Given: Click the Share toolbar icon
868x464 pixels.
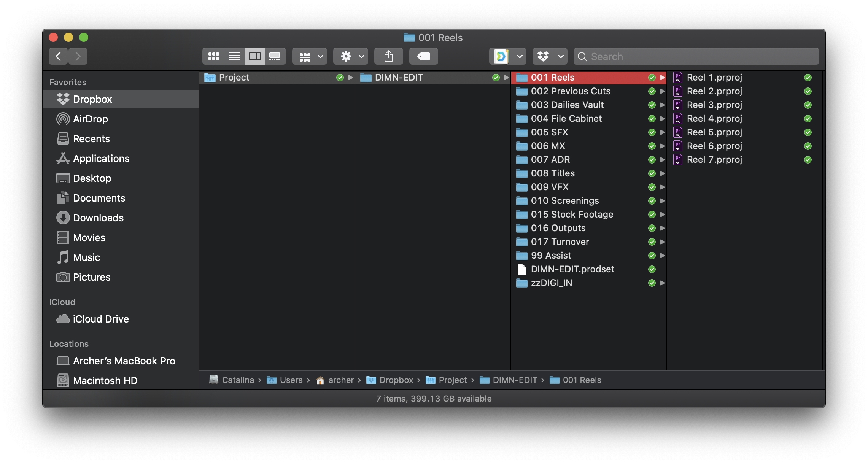Looking at the screenshot, I should (x=388, y=56).
